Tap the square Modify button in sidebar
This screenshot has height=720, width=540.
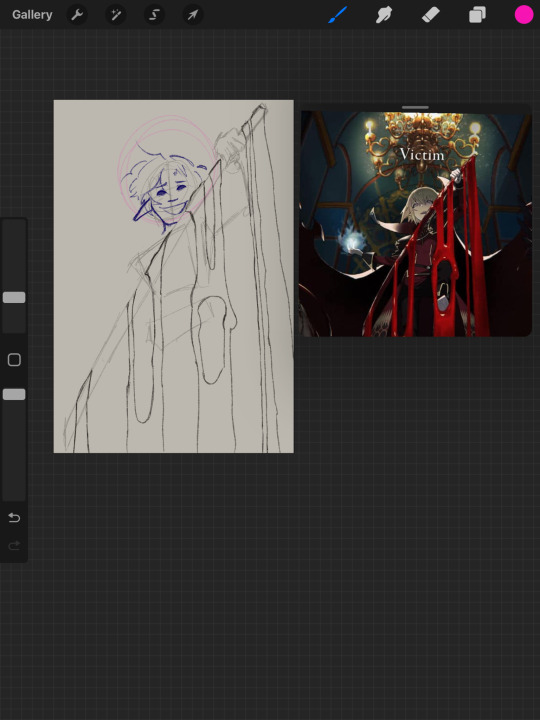[x=14, y=360]
